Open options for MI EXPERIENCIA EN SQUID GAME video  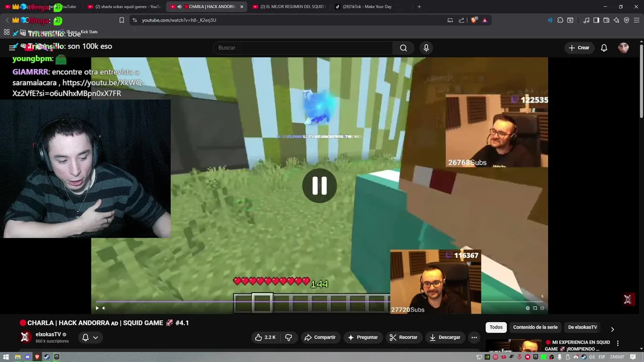(x=618, y=343)
